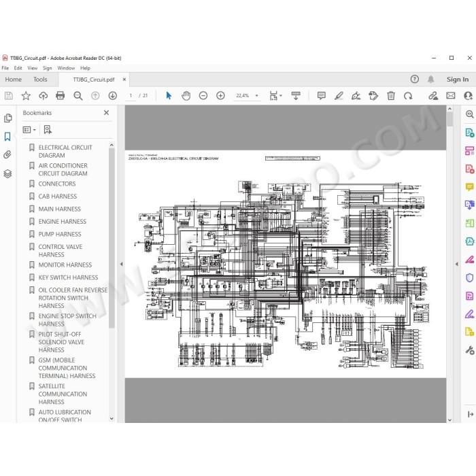Click the stamp tool icon
The width and height of the screenshot is (476, 476).
373,96
